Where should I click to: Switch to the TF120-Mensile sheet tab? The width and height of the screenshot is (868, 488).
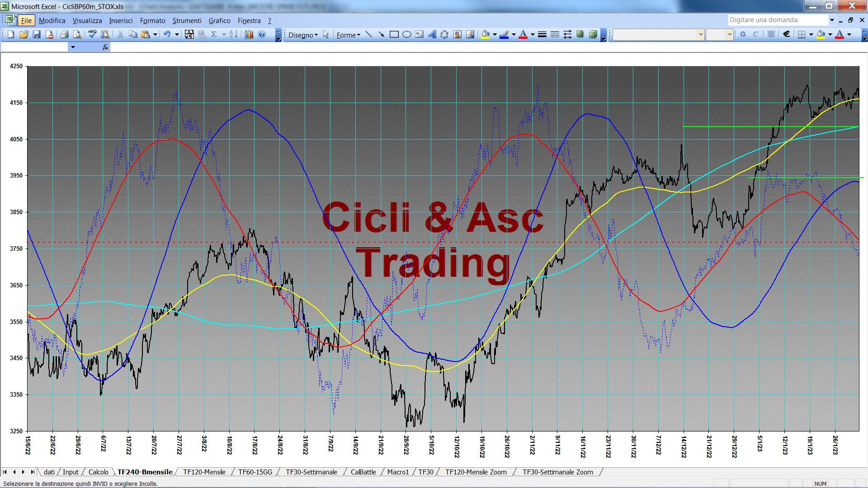coord(204,472)
